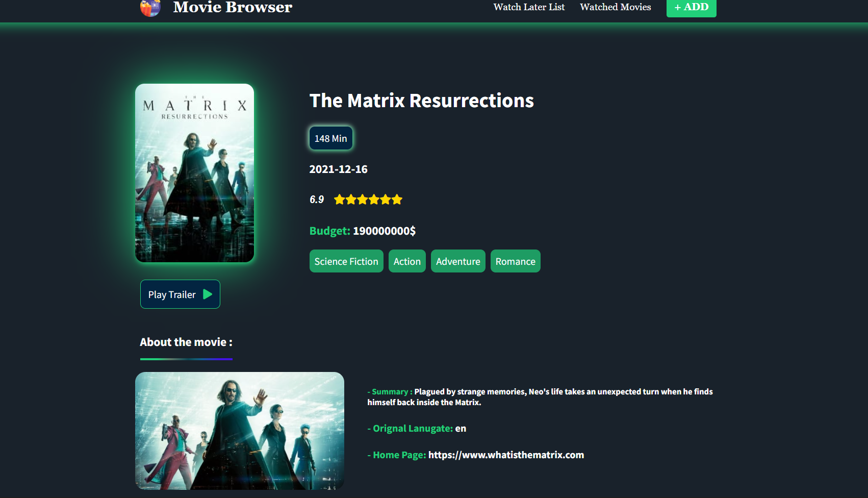Click the yellow rating stars
Screen dimensions: 868x498
pos(368,200)
